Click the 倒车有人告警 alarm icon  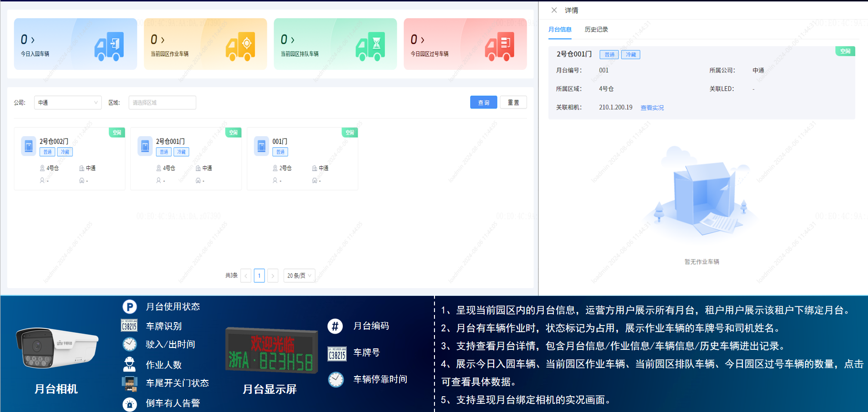click(129, 404)
